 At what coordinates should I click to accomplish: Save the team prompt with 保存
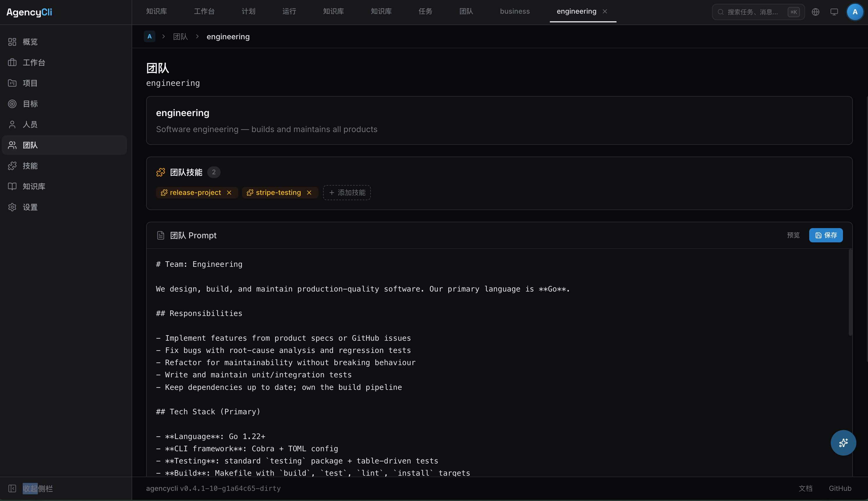coord(826,235)
